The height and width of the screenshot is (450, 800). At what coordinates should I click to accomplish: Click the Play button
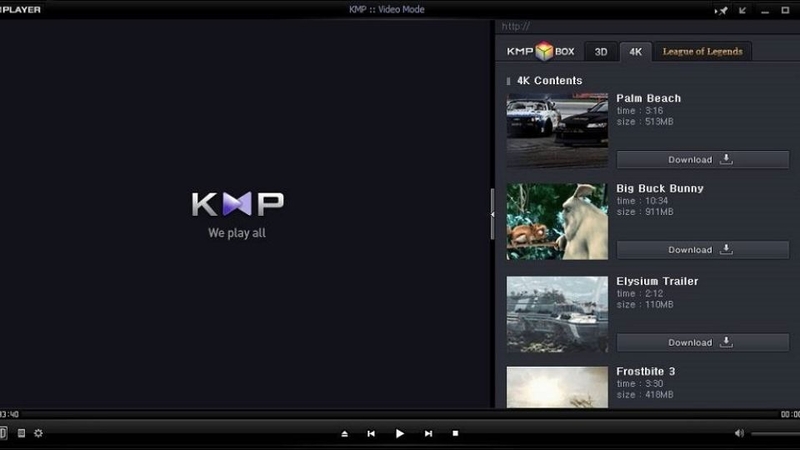coord(399,433)
